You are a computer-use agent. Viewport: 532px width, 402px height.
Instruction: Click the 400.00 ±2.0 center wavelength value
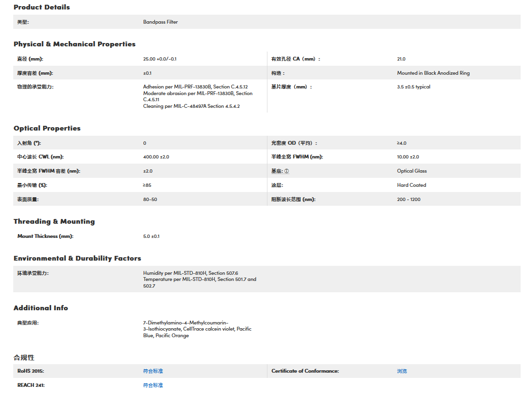click(156, 157)
